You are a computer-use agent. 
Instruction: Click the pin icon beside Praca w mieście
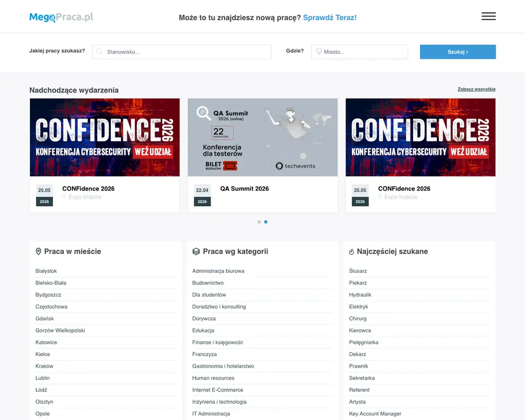pyautogui.click(x=38, y=251)
